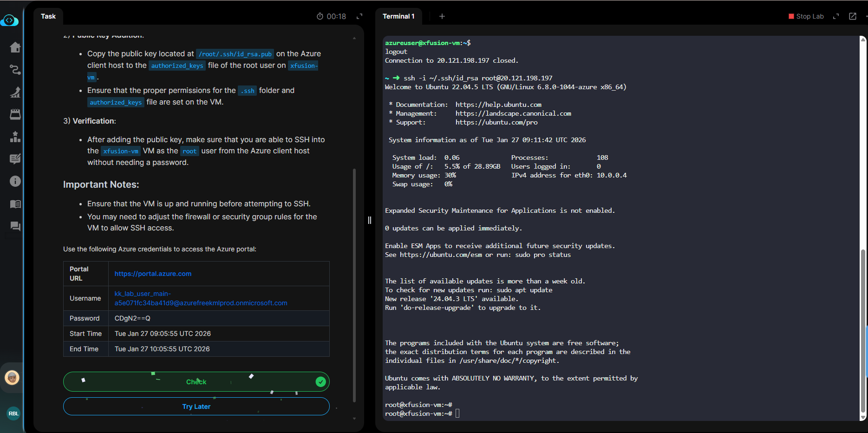Click the terminal vertical scrollbar thumb
The image size is (868, 433).
pyautogui.click(x=863, y=331)
